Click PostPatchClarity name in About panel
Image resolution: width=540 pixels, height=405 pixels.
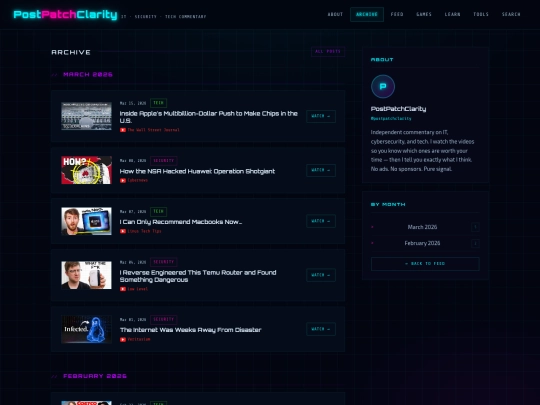398,109
